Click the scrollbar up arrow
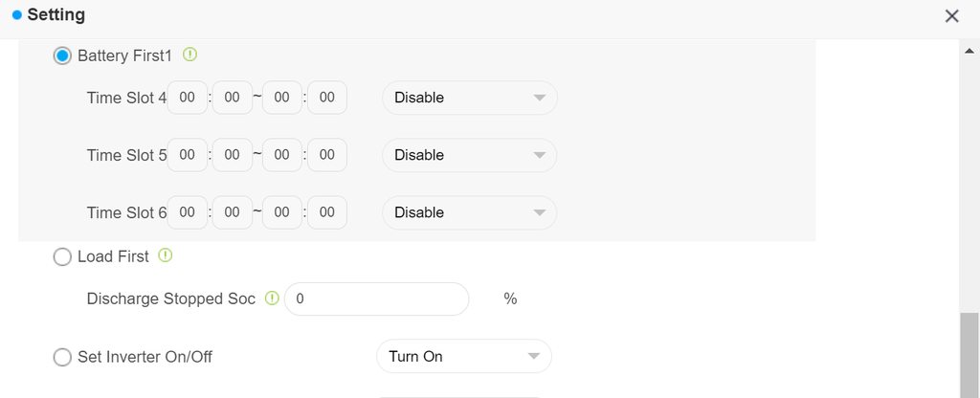Screen dimensions: 980x398 coord(969,51)
